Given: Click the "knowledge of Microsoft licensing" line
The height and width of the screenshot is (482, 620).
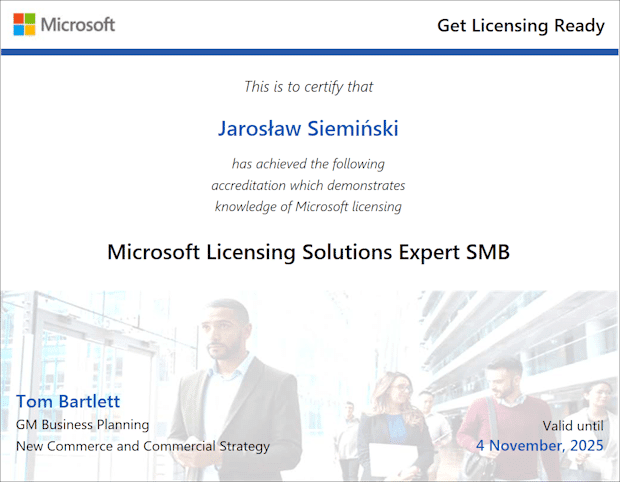Looking at the screenshot, I should coord(308,207).
